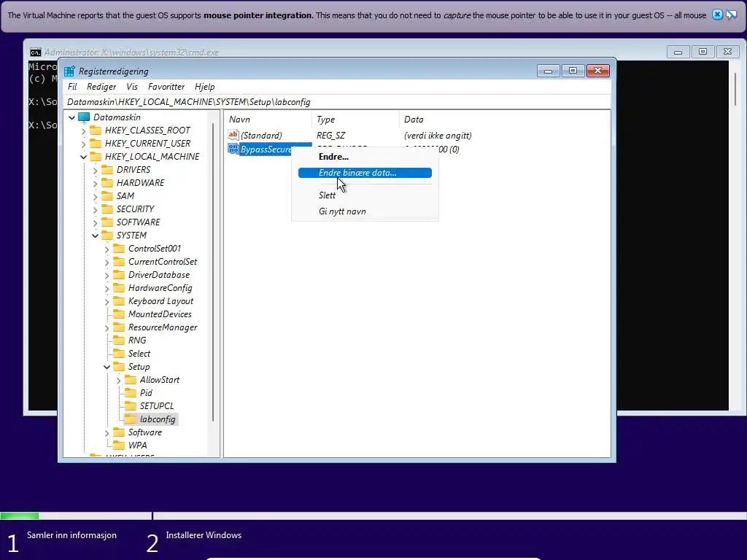Select the HKEY_LOCAL_MACHINE folder icon
Viewport: 747px width, 560px height.
[x=96, y=157]
